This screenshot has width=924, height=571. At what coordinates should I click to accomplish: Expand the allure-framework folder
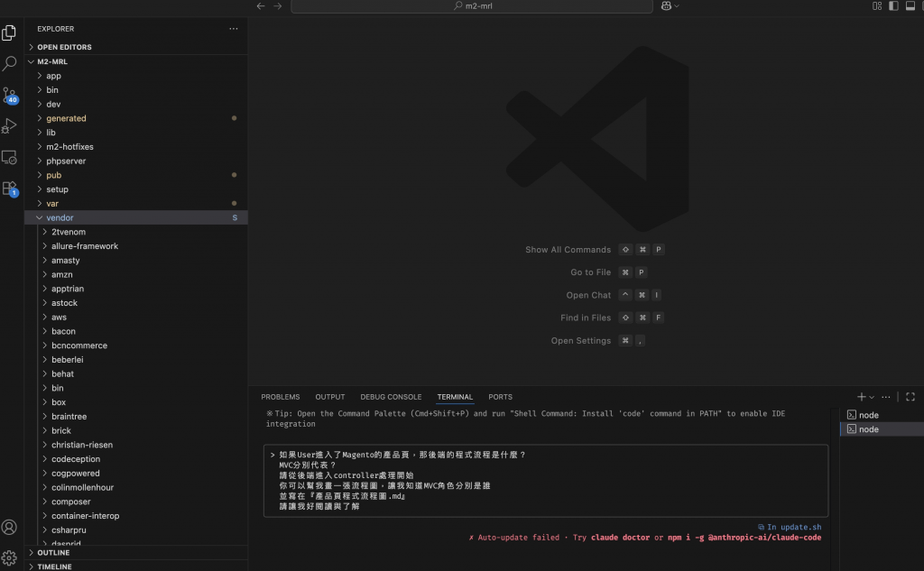pyautogui.click(x=136, y=245)
